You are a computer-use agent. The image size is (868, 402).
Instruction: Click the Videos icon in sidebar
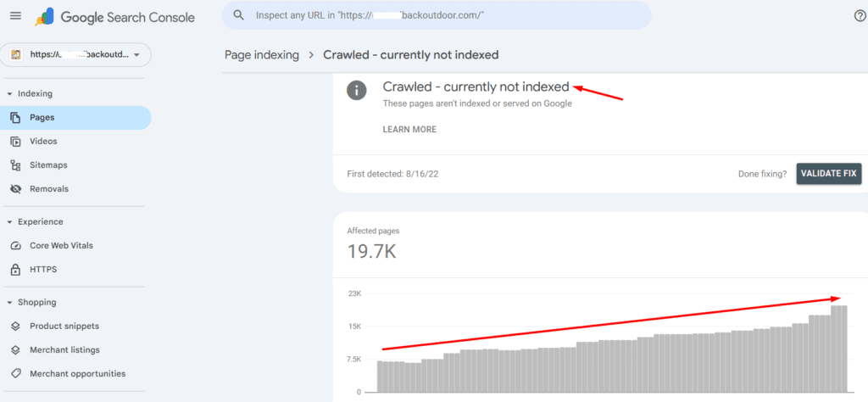tap(15, 142)
